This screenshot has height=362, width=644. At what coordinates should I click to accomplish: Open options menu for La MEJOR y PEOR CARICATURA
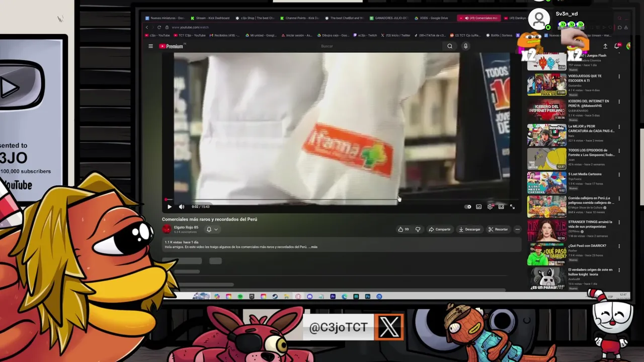tap(619, 127)
